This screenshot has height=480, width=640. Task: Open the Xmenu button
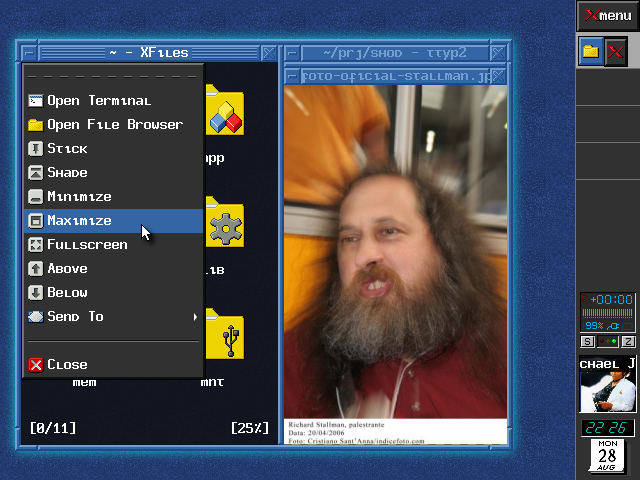(608, 15)
